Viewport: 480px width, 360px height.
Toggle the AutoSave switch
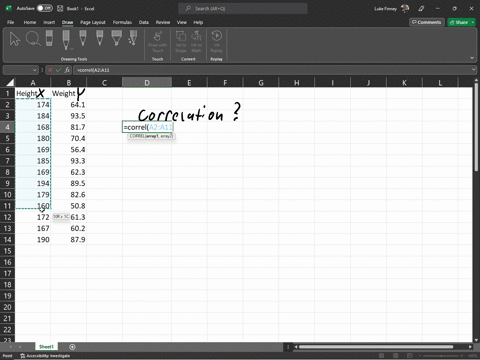45,8
